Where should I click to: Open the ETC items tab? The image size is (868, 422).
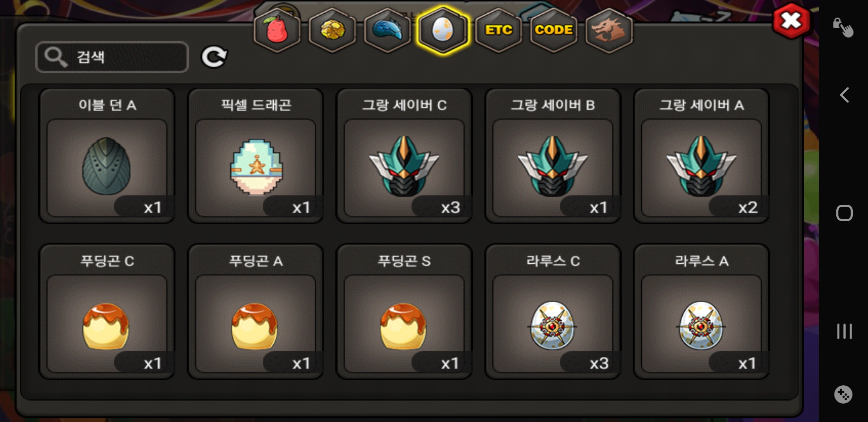tap(499, 30)
